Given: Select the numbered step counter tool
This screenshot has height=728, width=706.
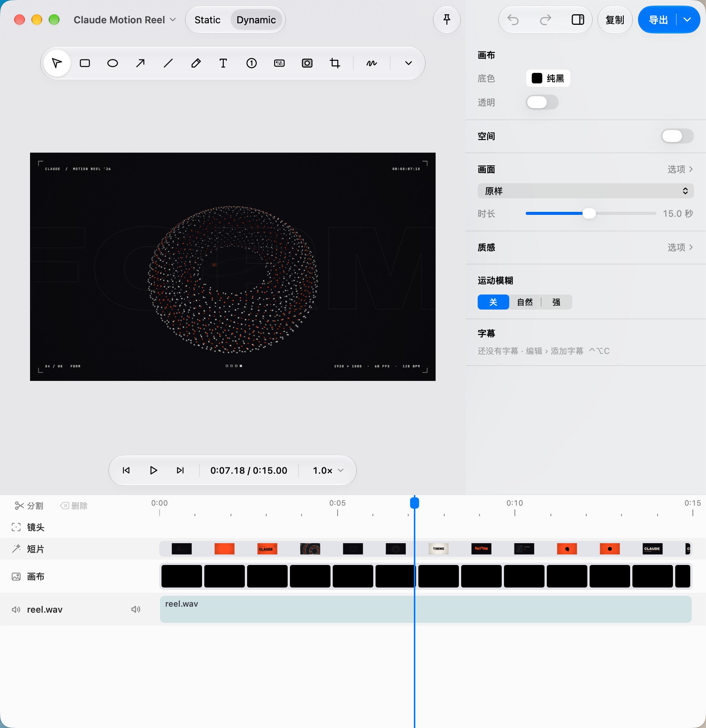Looking at the screenshot, I should [252, 63].
